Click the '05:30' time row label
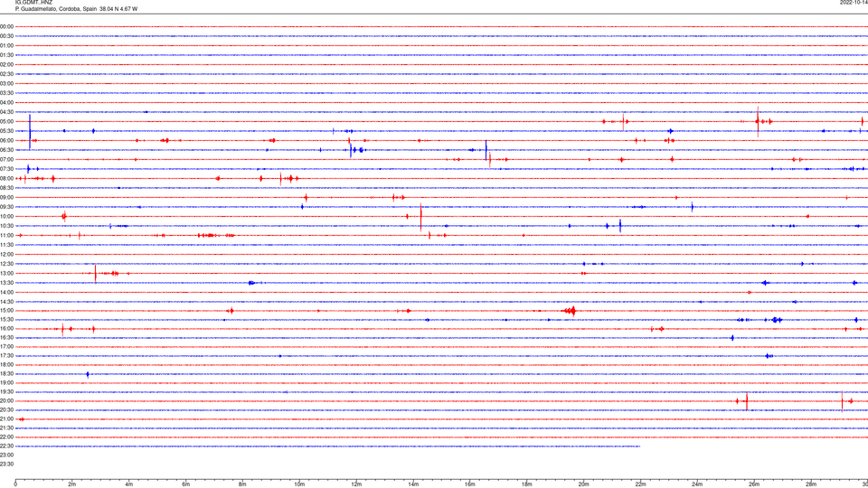The height and width of the screenshot is (488, 868). [x=6, y=130]
